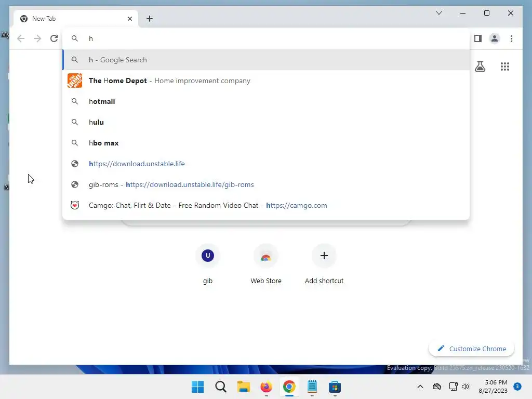
Task: Pick the hotmail search suggestion
Action: tap(266, 101)
